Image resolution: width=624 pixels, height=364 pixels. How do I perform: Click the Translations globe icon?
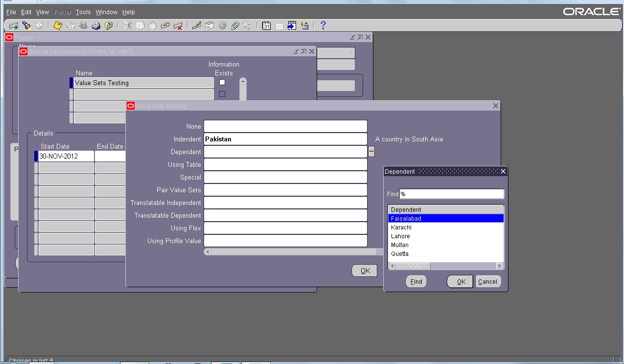[223, 25]
